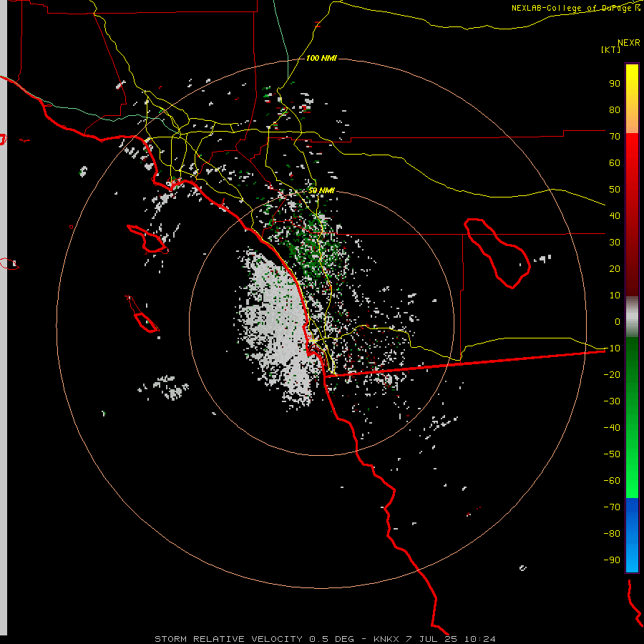
Task: Select the 80 value on velocity scale
Action: coord(615,109)
